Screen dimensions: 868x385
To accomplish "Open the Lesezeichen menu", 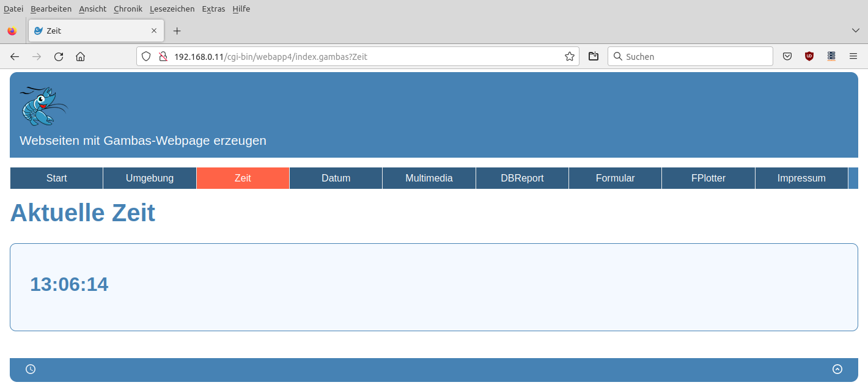I will [x=172, y=9].
